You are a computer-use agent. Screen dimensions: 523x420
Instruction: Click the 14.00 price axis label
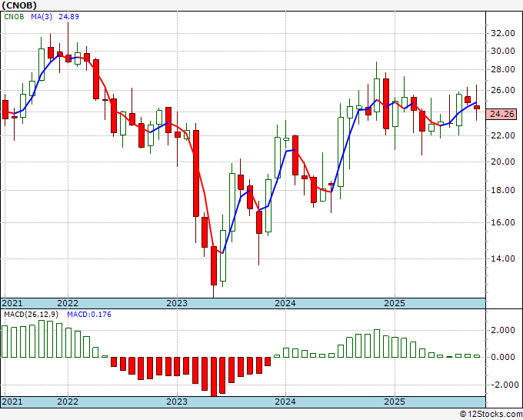(503, 258)
